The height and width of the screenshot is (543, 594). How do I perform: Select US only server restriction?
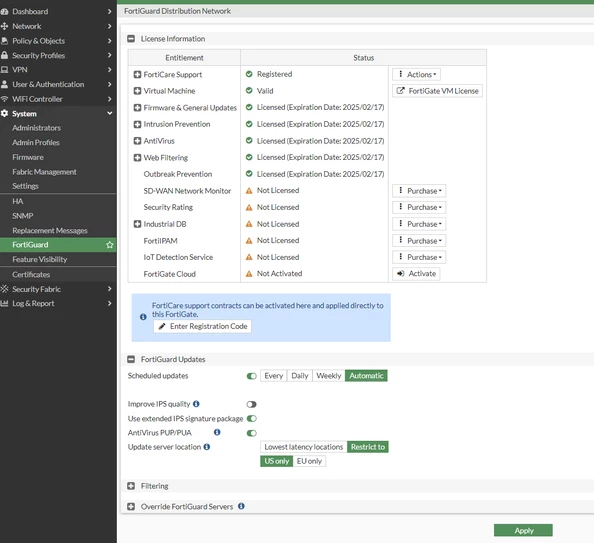(x=277, y=461)
